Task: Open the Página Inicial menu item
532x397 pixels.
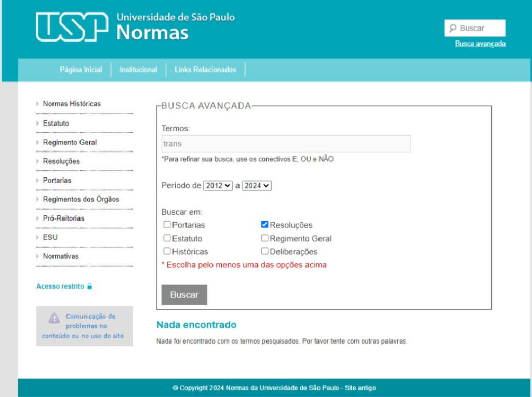Action: coord(81,70)
